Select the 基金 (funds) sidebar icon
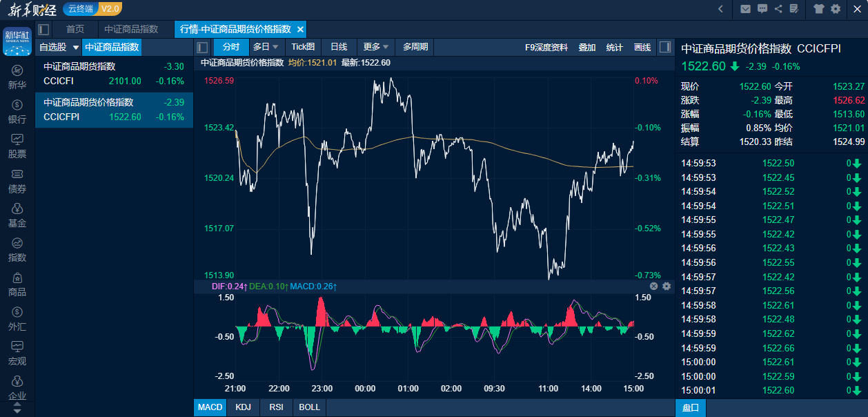The image size is (868, 417). [17, 214]
